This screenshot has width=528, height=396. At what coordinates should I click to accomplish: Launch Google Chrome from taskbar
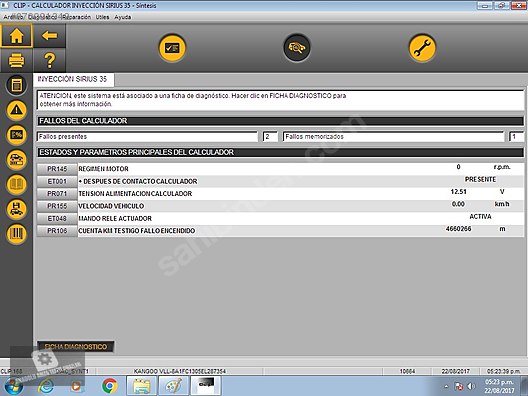click(109, 386)
